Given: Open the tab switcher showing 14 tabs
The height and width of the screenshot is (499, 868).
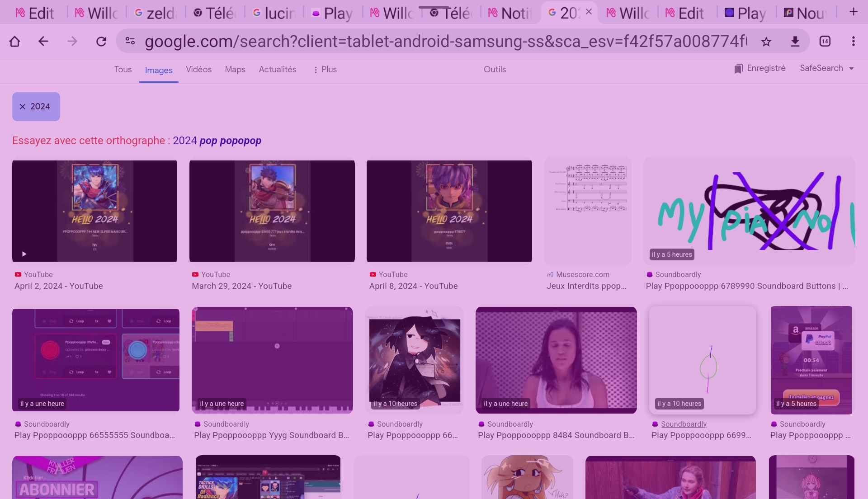Looking at the screenshot, I should (825, 42).
